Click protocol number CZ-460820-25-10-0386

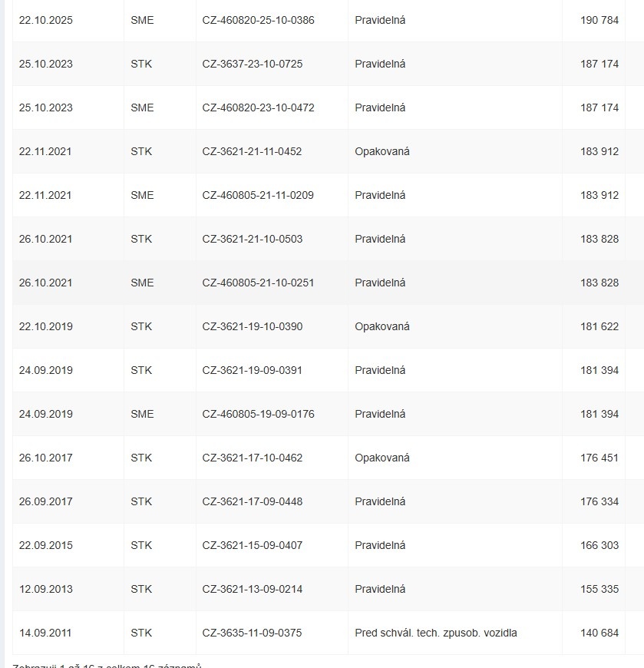click(x=258, y=20)
